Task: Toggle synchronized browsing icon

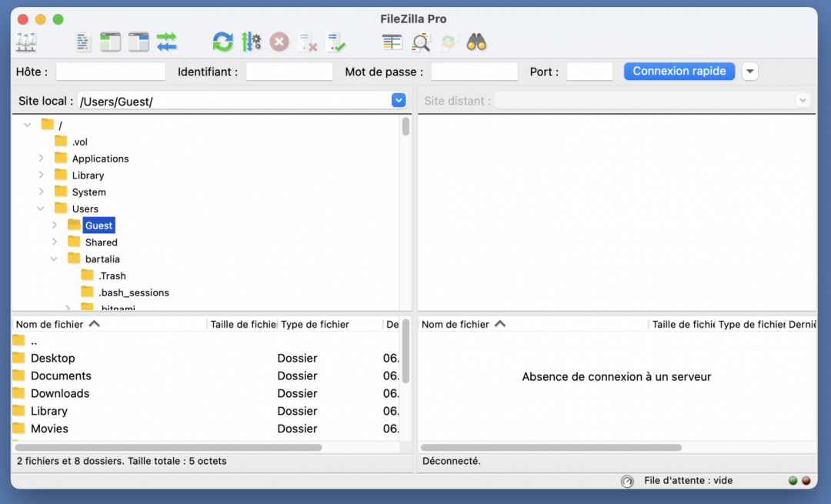Action: click(449, 42)
